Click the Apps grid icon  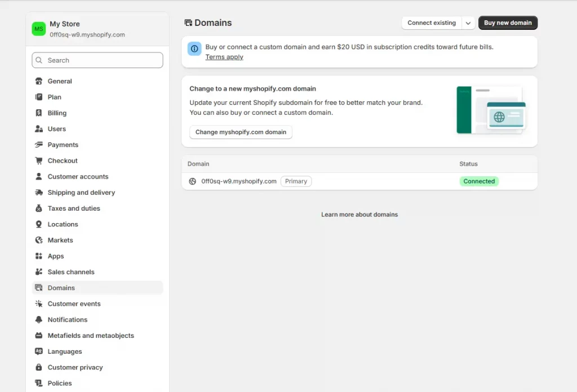click(39, 256)
